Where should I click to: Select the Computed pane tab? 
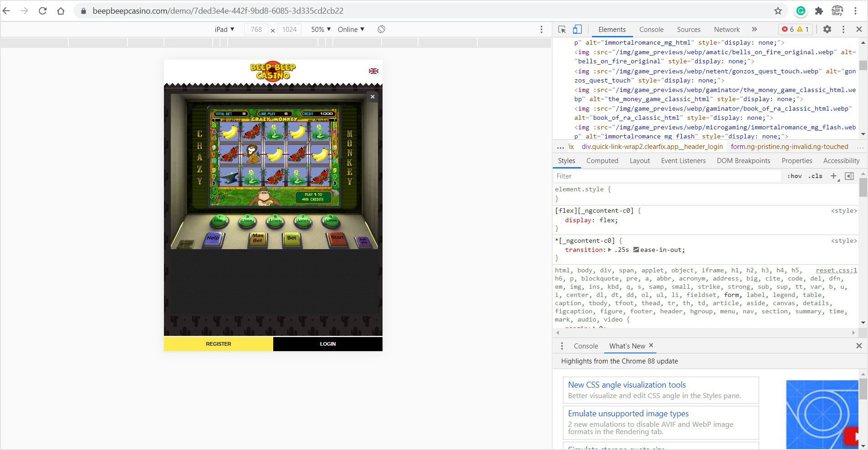602,161
